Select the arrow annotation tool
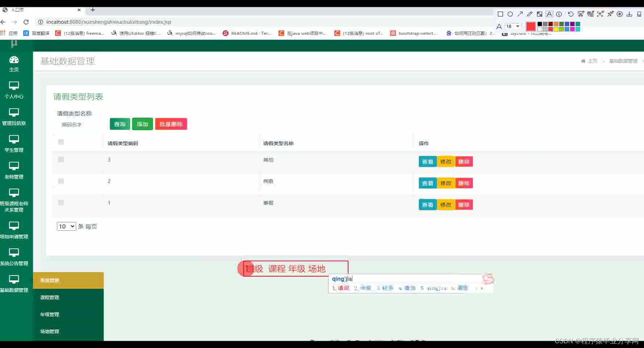 point(520,14)
